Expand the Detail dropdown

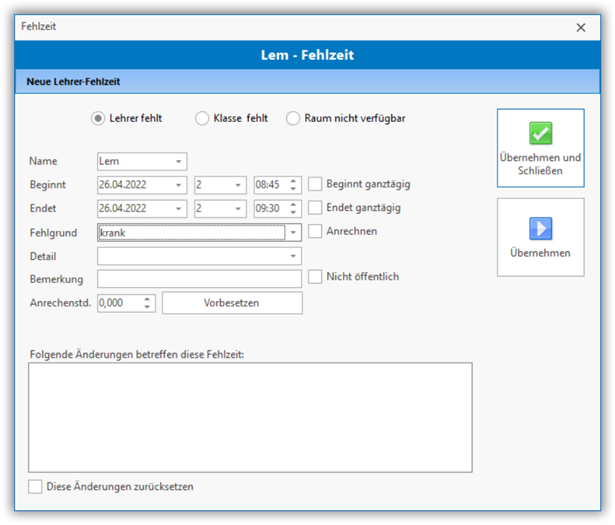(293, 256)
